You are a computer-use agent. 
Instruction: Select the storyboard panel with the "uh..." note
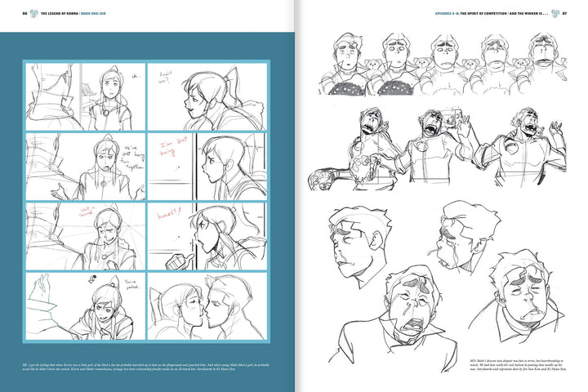point(86,97)
